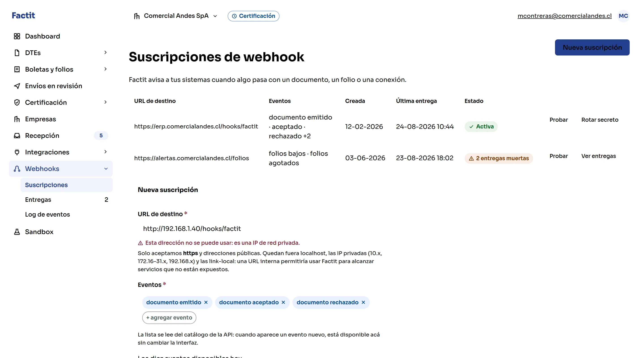
Task: Open Entregas submenu item
Action: [66, 200]
